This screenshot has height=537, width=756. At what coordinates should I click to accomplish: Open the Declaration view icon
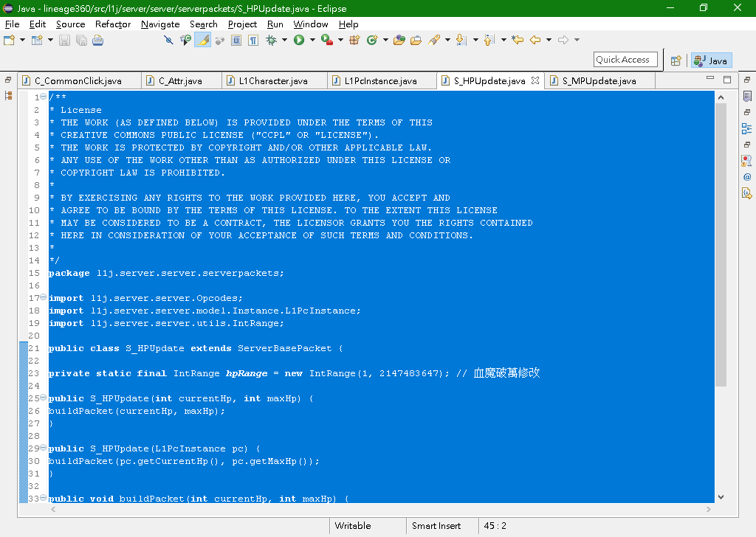(747, 193)
